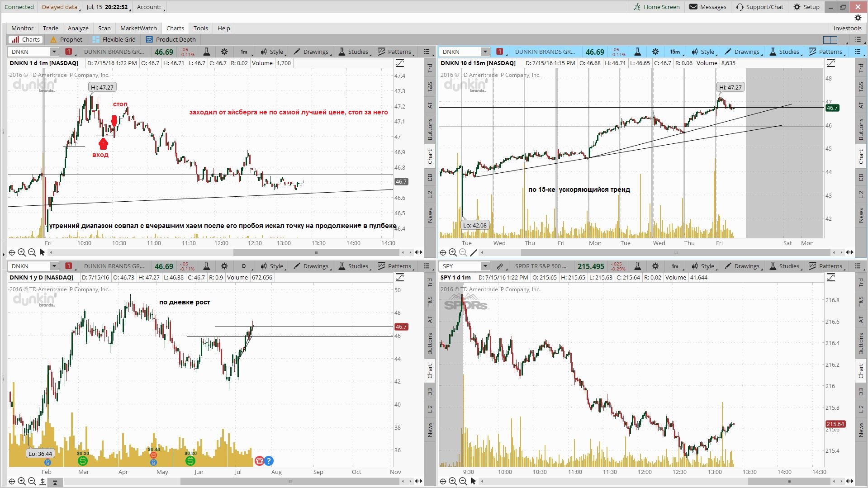
Task: Click the Setup button
Action: point(806,7)
